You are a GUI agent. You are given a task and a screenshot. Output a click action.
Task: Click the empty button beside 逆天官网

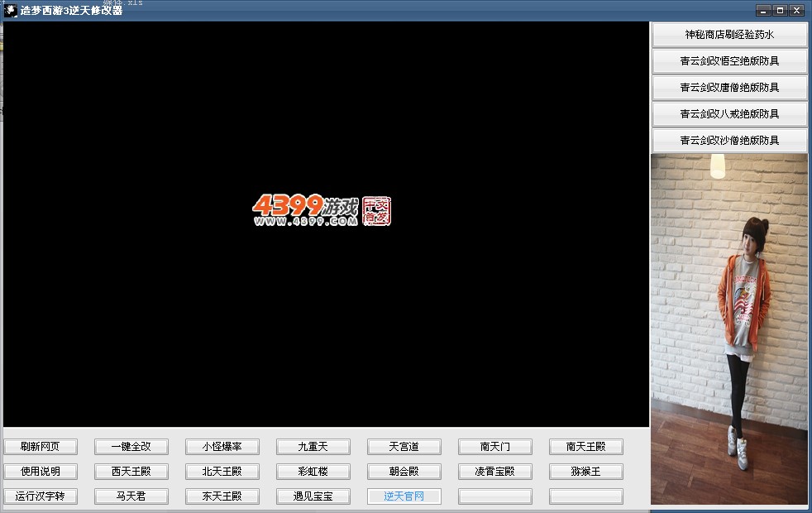495,496
